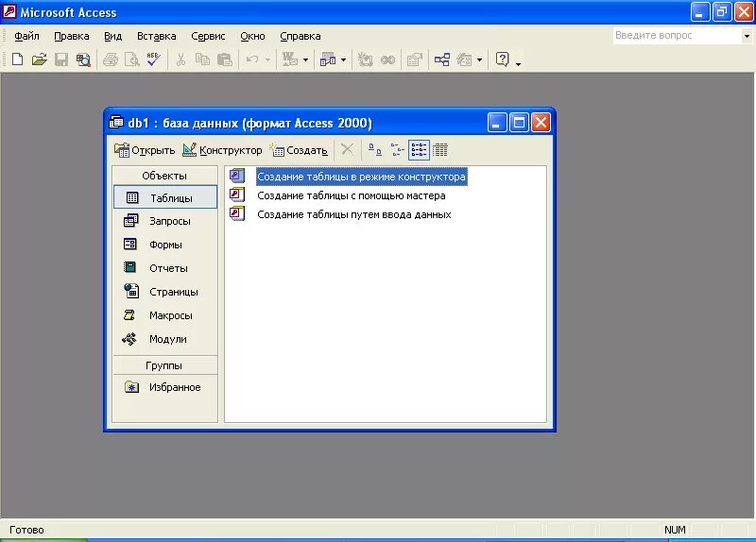Viewport: 756px width, 542px height.
Task: Click the db1 window title bar icon
Action: (x=116, y=123)
